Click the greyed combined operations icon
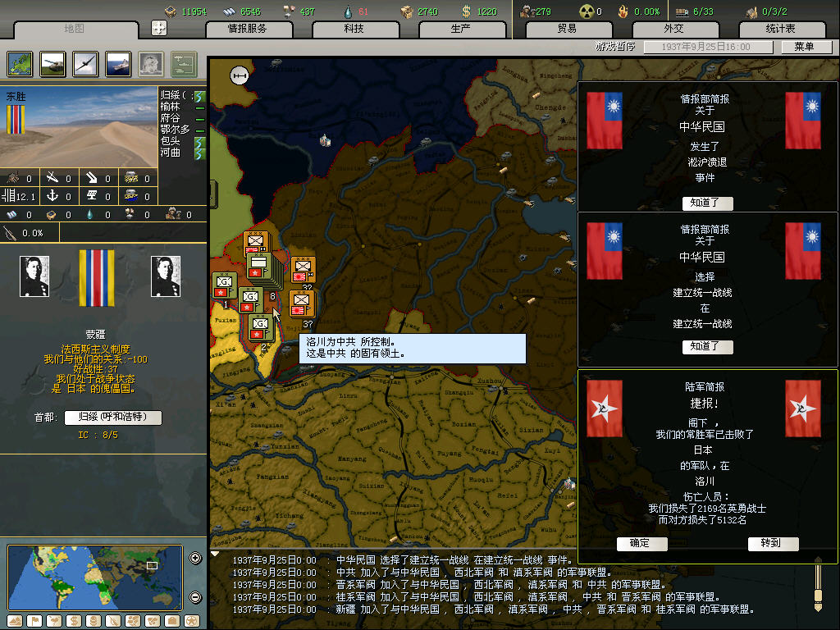This screenshot has height=630, width=840. [184, 64]
